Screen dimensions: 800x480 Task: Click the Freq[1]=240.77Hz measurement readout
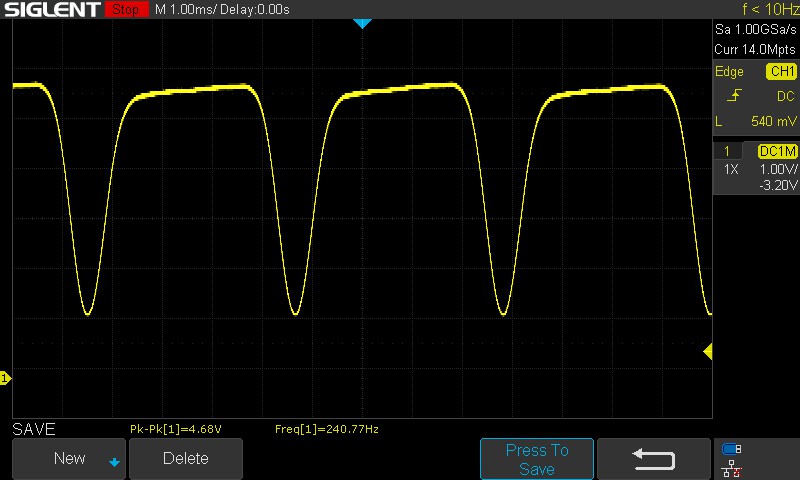[x=326, y=429]
